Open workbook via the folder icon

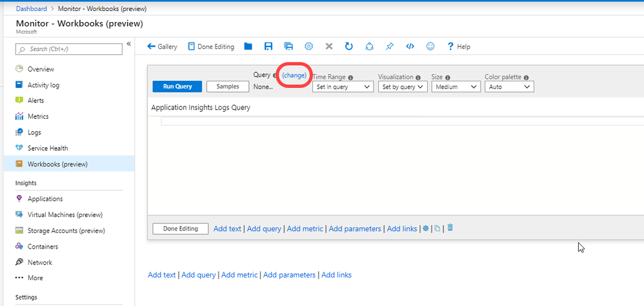click(248, 46)
